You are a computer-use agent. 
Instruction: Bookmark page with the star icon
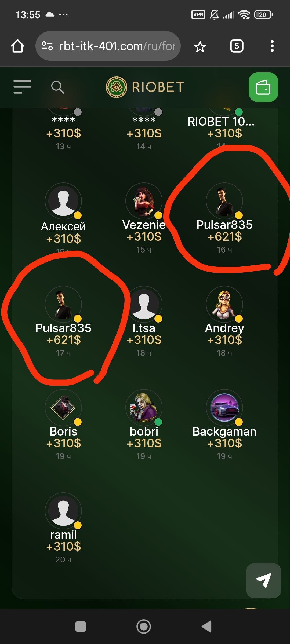pos(200,46)
